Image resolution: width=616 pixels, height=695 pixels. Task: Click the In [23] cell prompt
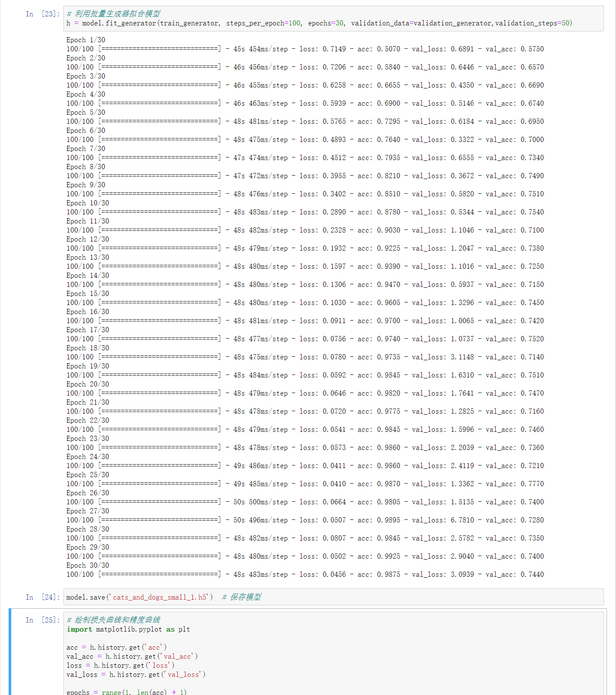[43, 14]
